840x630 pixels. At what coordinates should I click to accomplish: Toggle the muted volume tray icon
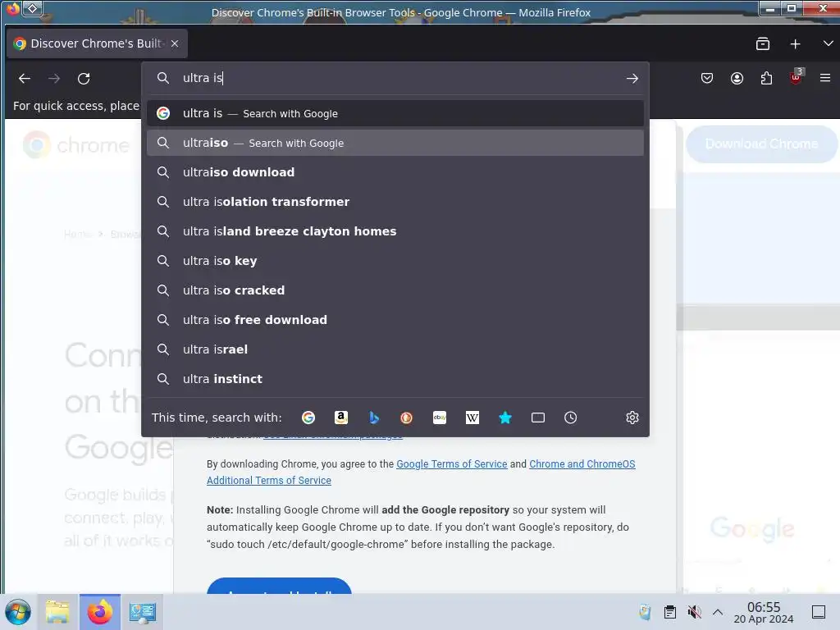point(694,612)
